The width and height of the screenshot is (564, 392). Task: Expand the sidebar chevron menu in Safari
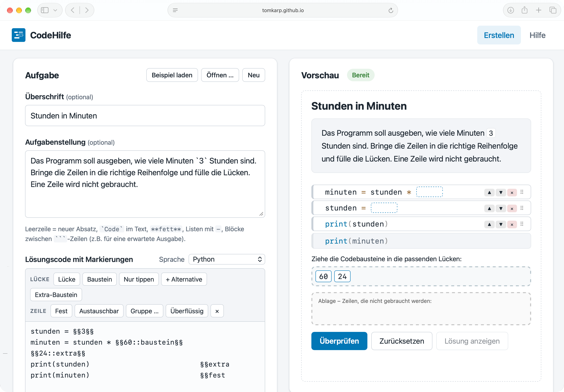click(x=55, y=10)
